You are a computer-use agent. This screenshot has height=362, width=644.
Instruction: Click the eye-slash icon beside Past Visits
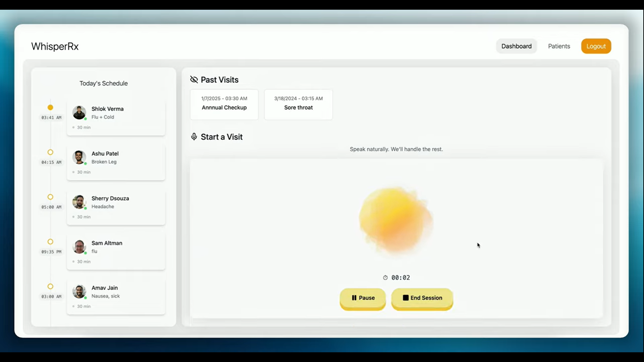[194, 79]
